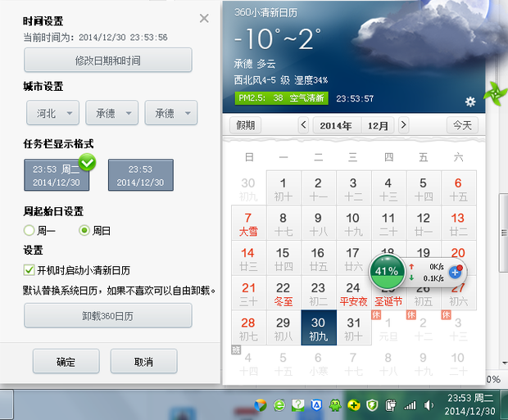
Task: Click PM2.5 air quality badge
Action: (282, 98)
